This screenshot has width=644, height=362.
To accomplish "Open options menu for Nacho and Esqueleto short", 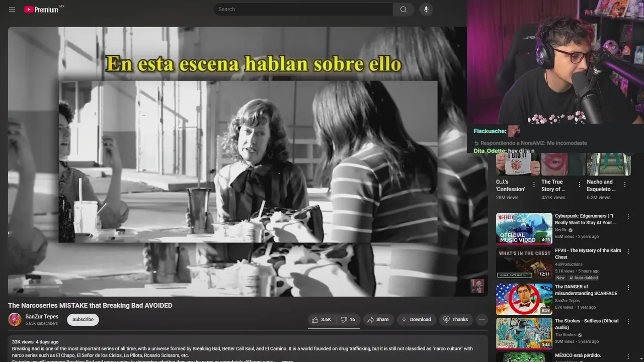I will (x=625, y=185).
